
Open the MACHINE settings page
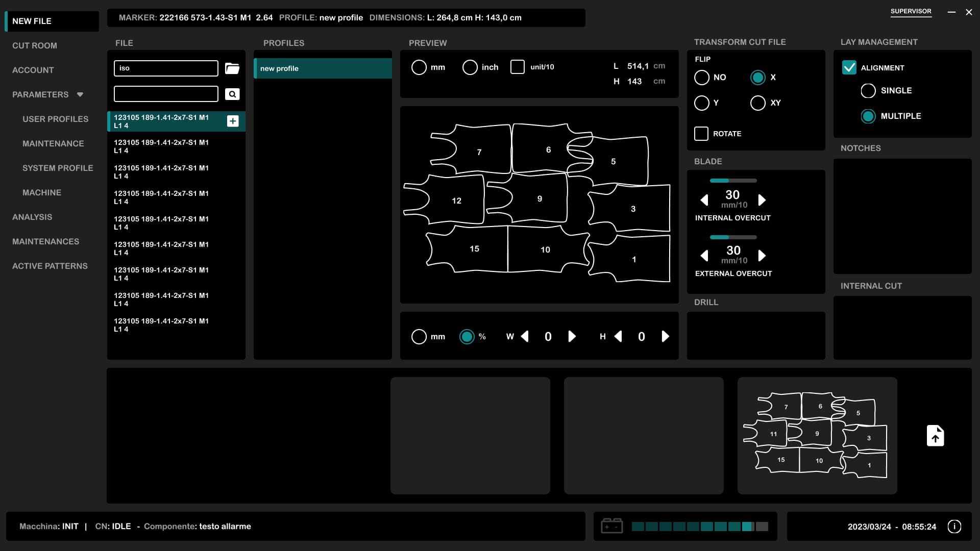click(x=42, y=192)
